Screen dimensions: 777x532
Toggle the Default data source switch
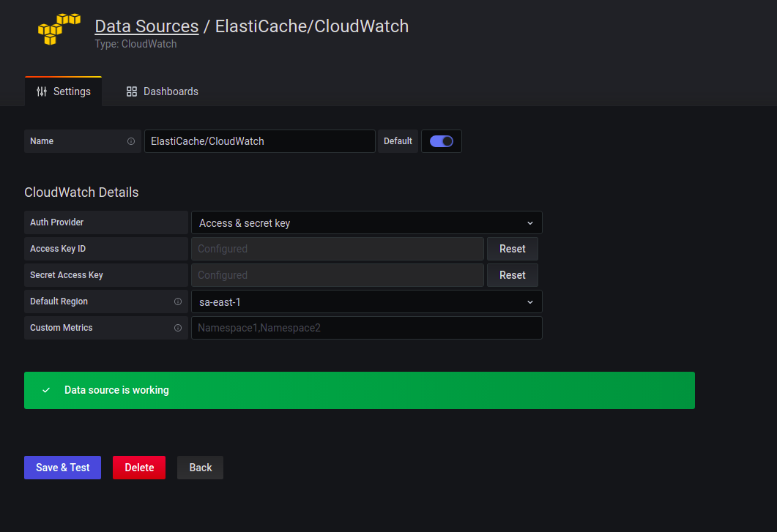[442, 141]
